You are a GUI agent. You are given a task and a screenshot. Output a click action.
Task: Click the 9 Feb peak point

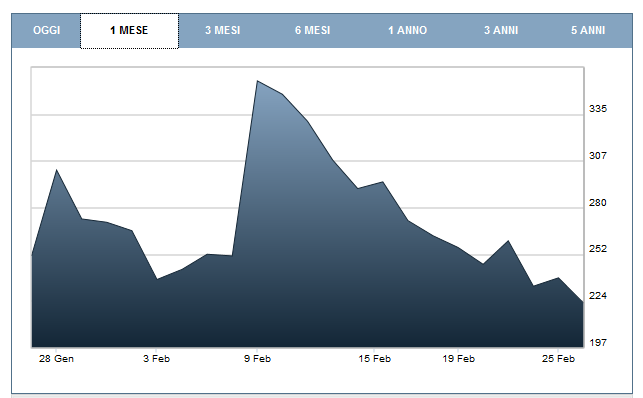click(257, 81)
